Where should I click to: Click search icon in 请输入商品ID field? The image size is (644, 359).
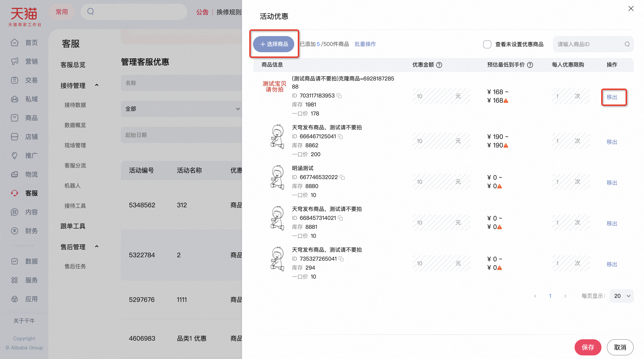tap(627, 44)
